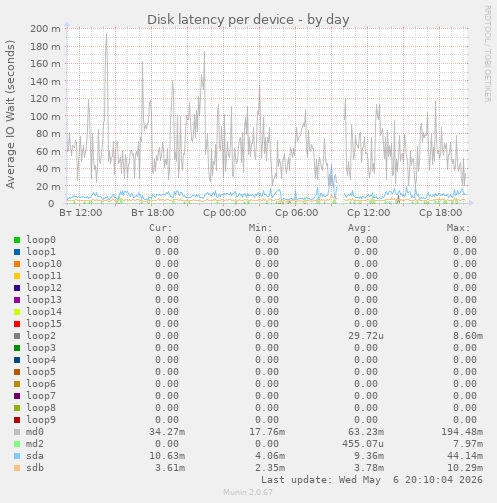Click md0 minimum value 17.76m
Image resolution: width=497 pixels, height=503 pixels.
pyautogui.click(x=267, y=432)
